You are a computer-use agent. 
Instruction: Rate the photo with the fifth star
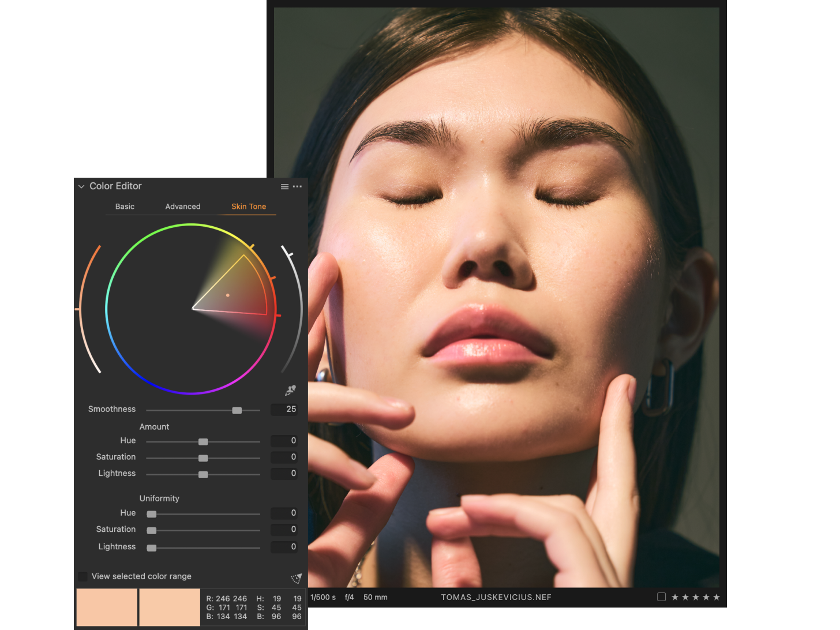tap(717, 597)
